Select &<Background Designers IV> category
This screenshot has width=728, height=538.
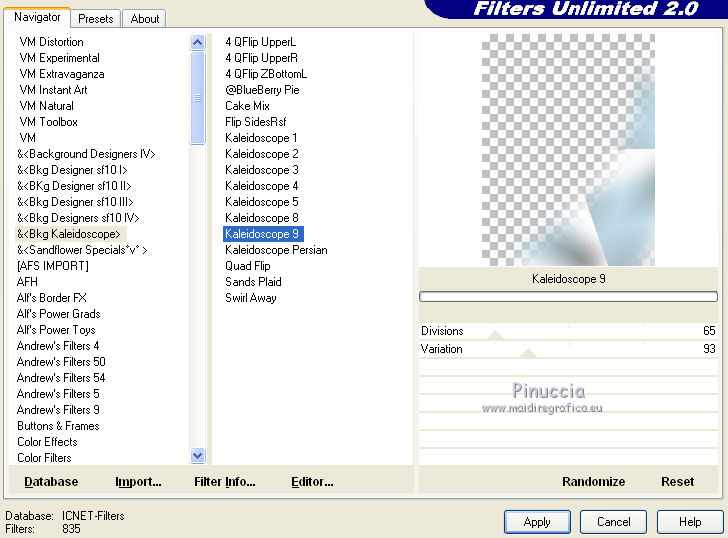(x=86, y=154)
